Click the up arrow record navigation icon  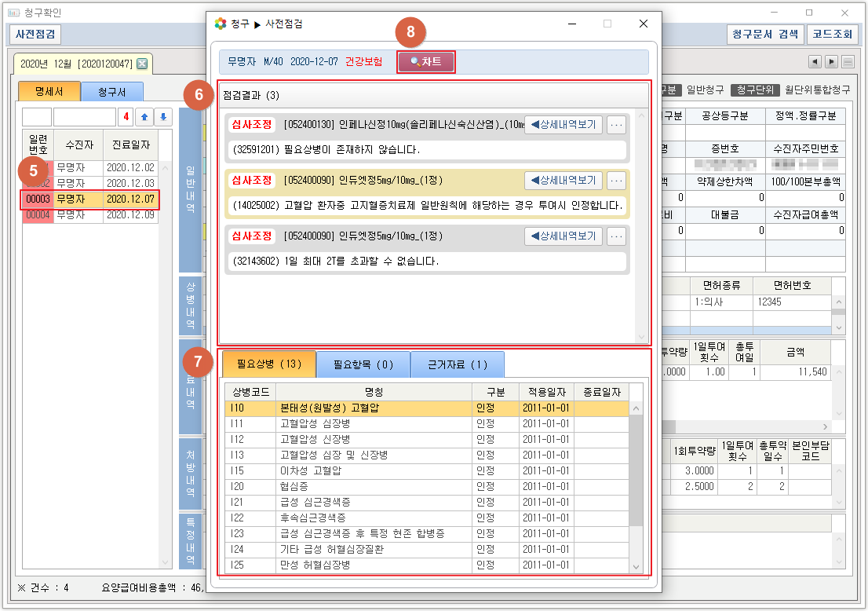click(x=144, y=117)
